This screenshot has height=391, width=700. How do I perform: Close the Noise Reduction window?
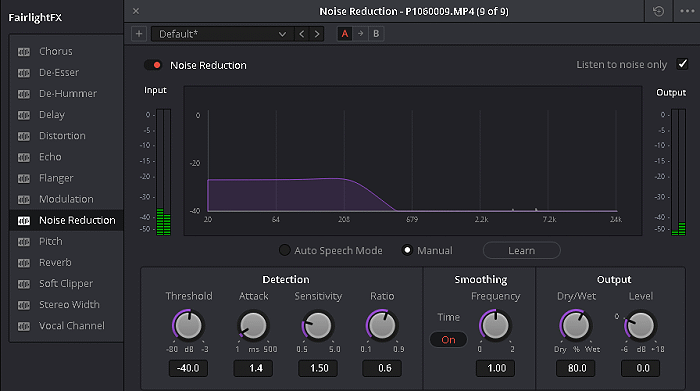[136, 11]
